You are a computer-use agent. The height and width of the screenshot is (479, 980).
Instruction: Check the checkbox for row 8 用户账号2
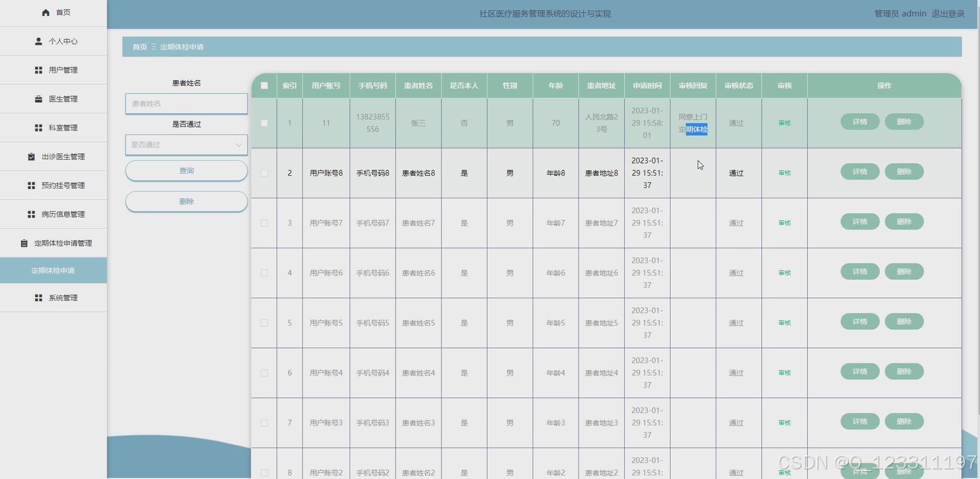point(264,472)
